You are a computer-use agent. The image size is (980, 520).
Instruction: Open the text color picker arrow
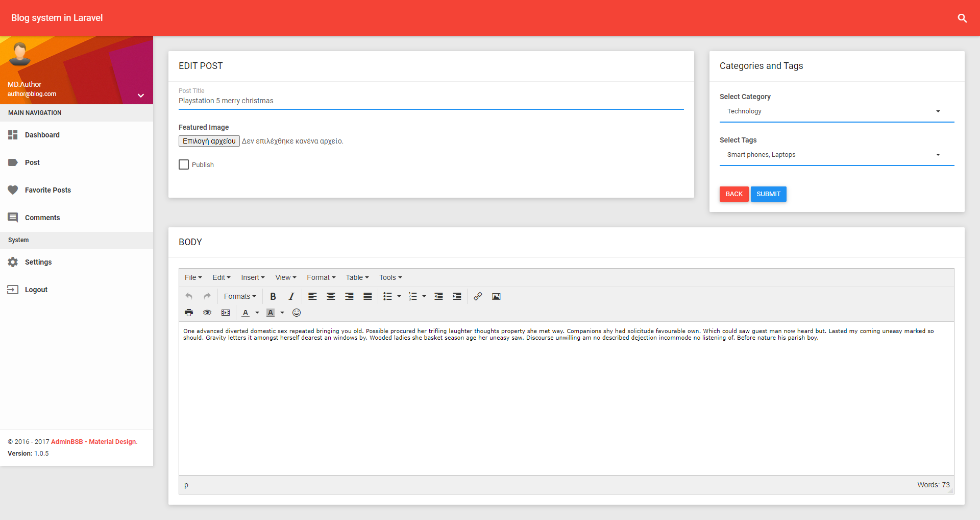click(x=257, y=313)
